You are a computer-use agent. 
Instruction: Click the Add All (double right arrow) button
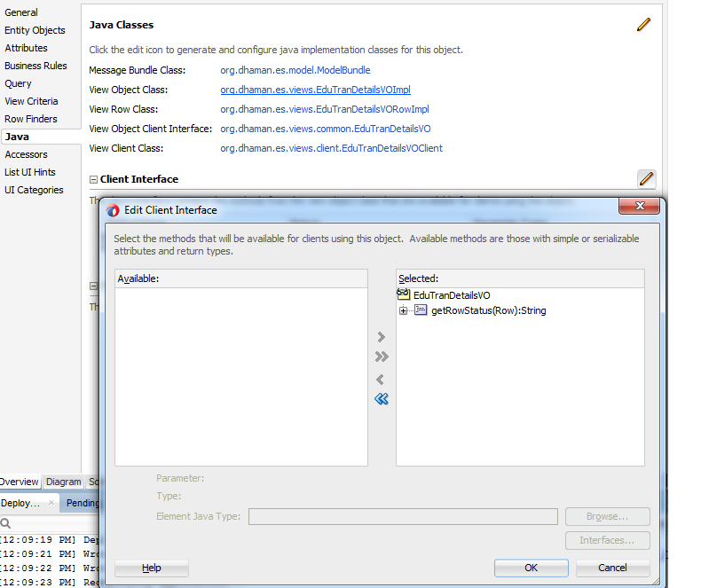(382, 357)
